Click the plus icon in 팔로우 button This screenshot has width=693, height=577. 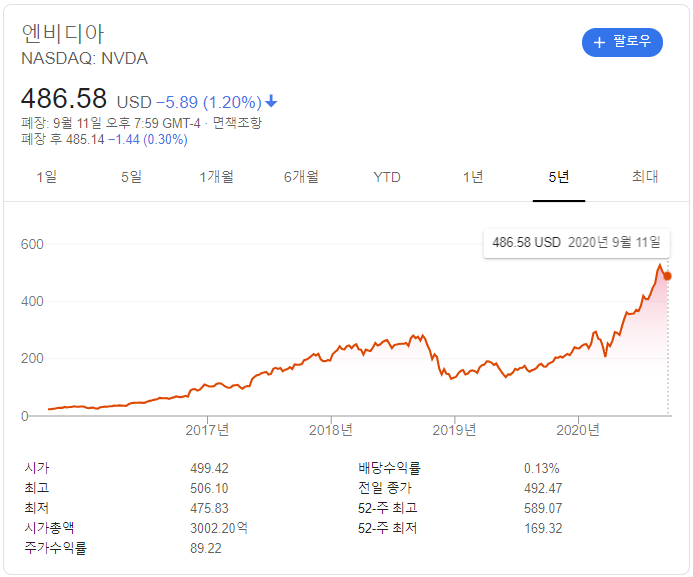[x=599, y=42]
